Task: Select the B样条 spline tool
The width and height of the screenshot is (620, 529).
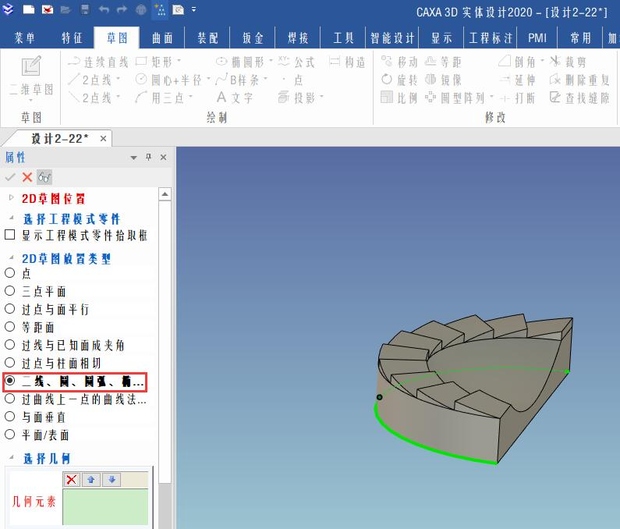Action: [238, 80]
